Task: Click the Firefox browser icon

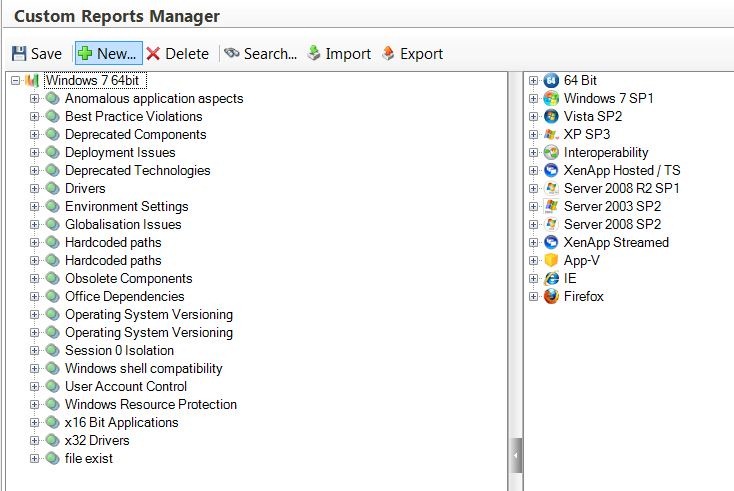Action: pyautogui.click(x=551, y=296)
